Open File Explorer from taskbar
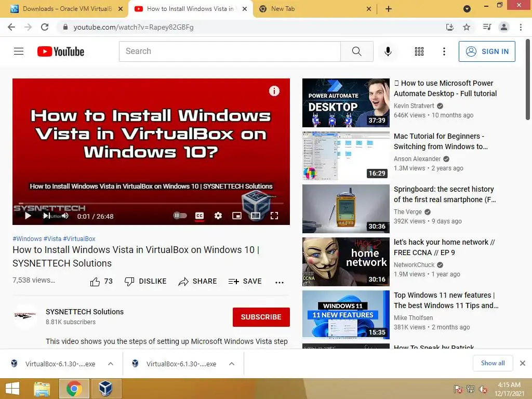The image size is (532, 399). [x=42, y=389]
